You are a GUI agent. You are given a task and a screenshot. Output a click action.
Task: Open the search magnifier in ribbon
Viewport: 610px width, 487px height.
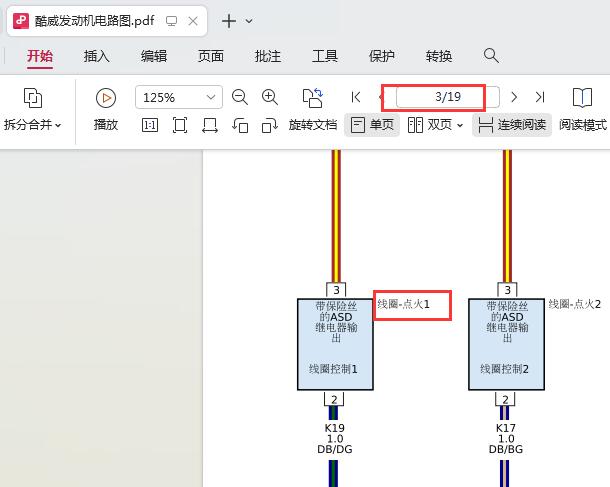coord(491,56)
